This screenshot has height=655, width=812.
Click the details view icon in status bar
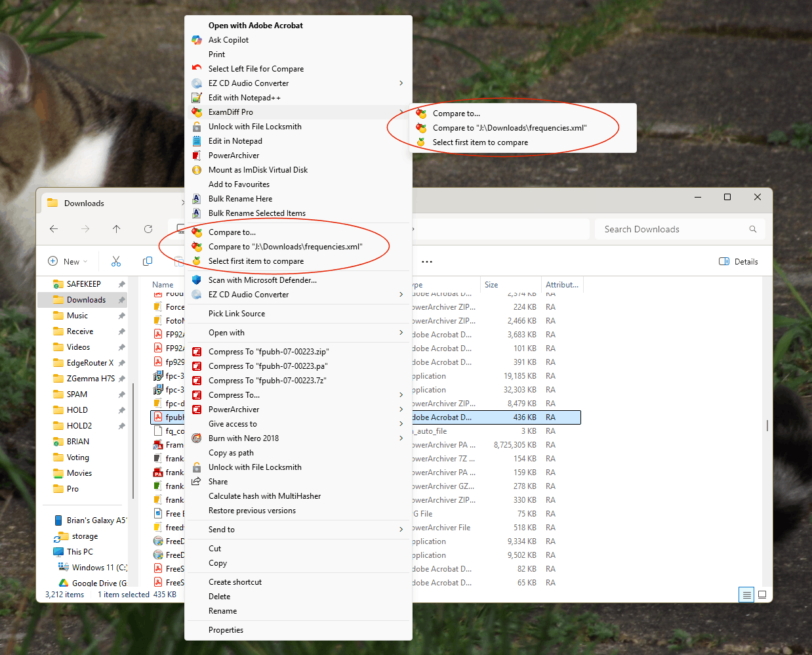(746, 595)
